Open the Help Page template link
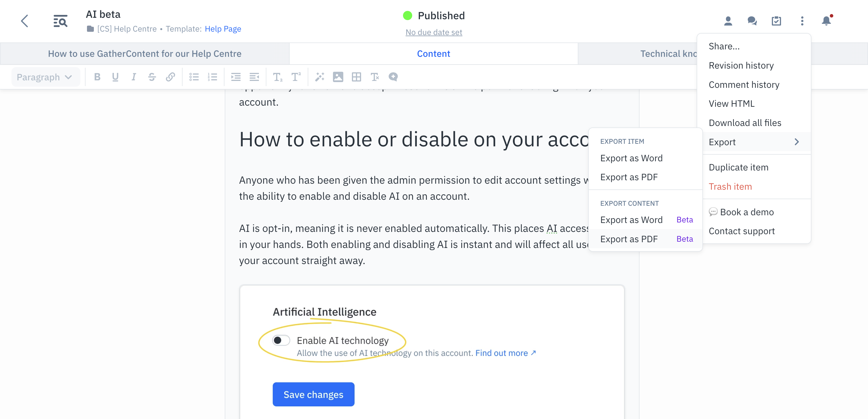The image size is (868, 419). click(223, 29)
